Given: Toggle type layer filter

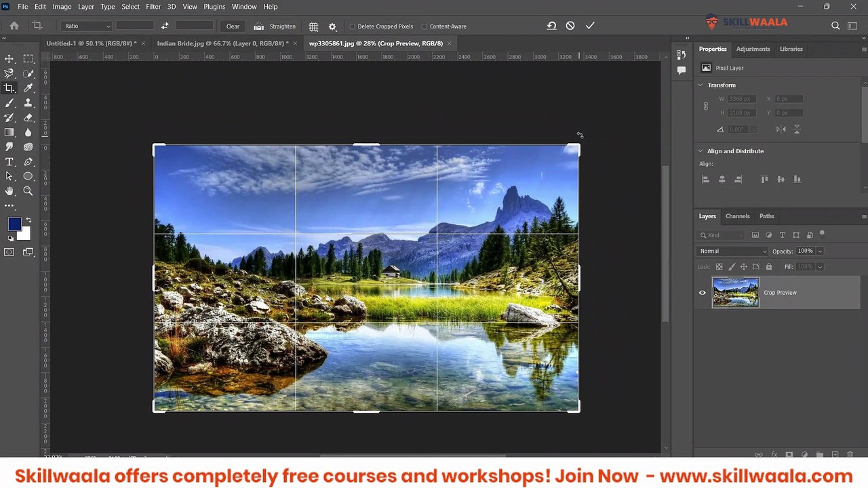Looking at the screenshot, I should [x=783, y=235].
